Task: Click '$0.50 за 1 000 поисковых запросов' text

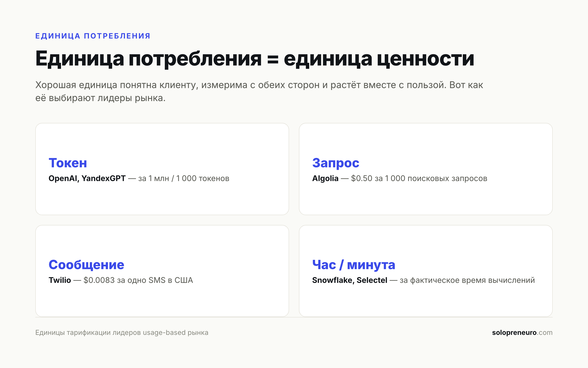Action: pyautogui.click(x=419, y=178)
